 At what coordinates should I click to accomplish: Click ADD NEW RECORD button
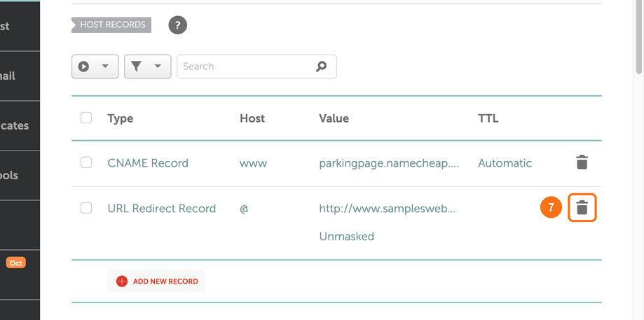(x=156, y=281)
